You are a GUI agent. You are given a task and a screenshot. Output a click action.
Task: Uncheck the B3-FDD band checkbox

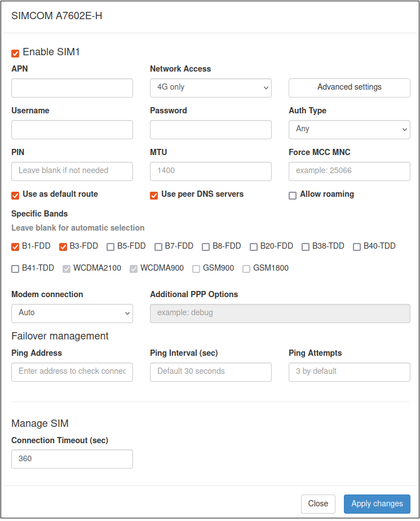(63, 246)
